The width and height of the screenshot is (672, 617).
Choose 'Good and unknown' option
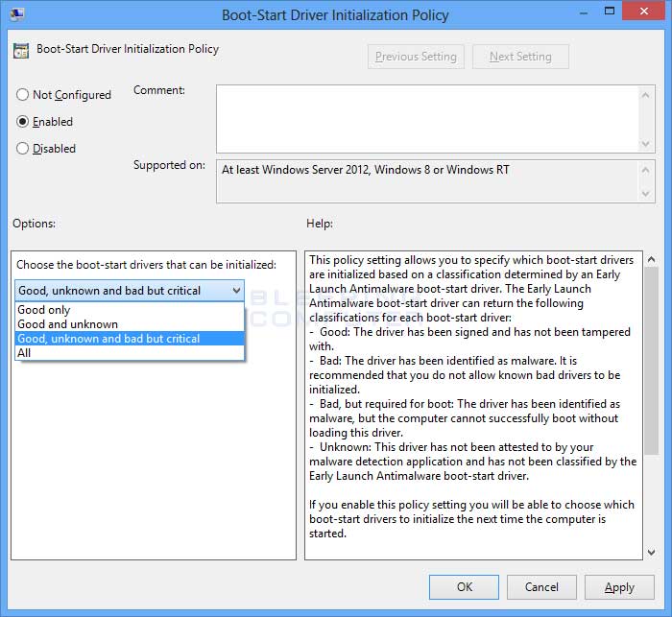coord(130,324)
